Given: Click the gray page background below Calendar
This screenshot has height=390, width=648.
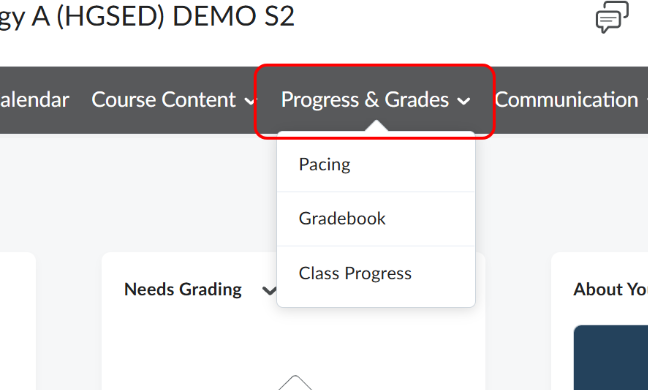Looking at the screenshot, I should 50,192.
